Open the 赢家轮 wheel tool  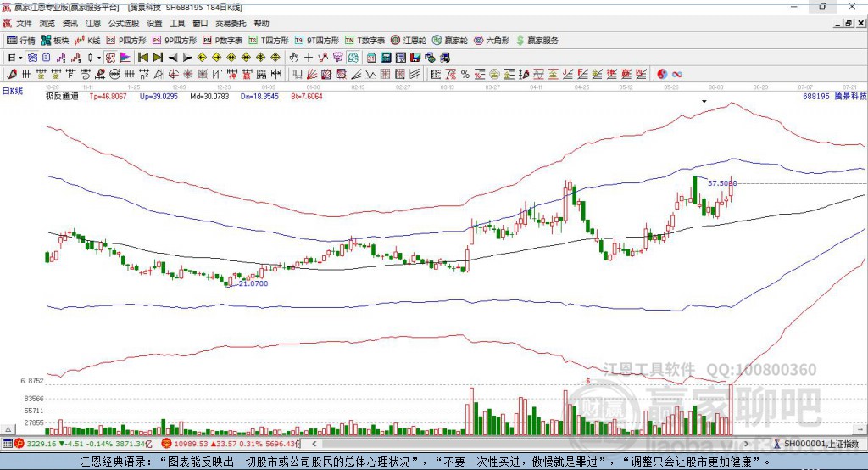coord(450,41)
